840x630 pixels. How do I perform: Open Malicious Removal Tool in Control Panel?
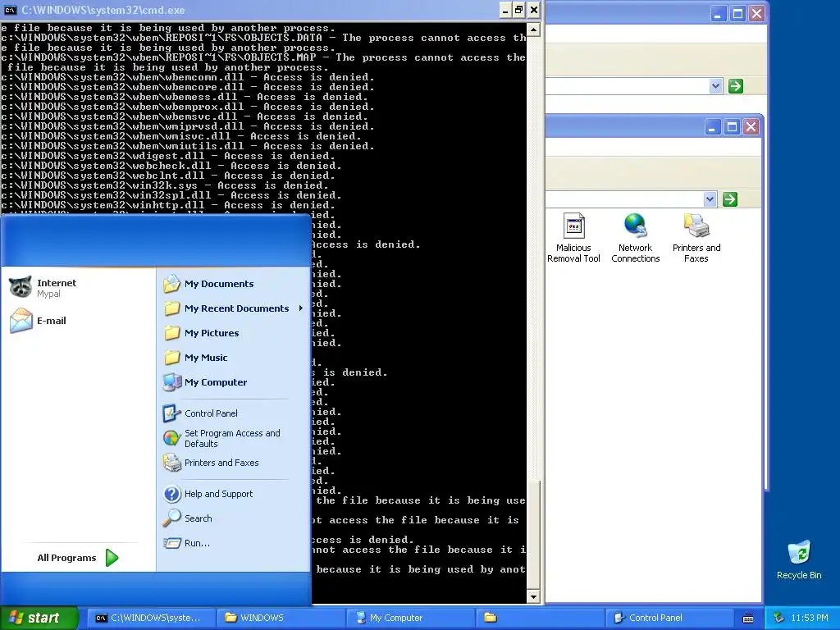[573, 238]
